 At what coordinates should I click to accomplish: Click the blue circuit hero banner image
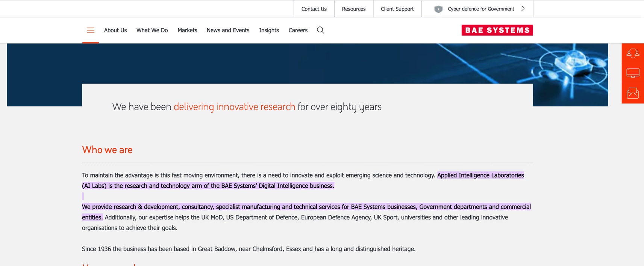pos(564,68)
